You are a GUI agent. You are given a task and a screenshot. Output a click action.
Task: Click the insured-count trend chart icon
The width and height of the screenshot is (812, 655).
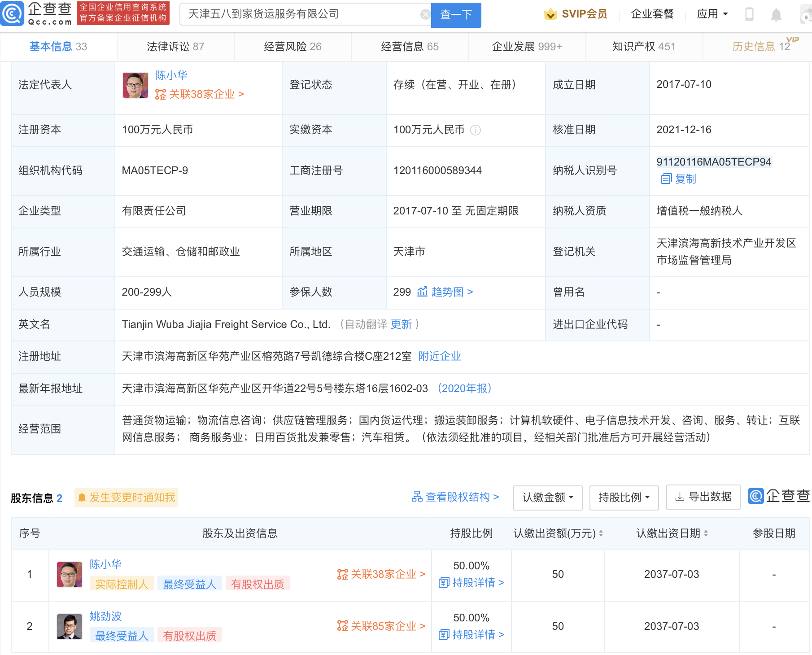(x=422, y=292)
